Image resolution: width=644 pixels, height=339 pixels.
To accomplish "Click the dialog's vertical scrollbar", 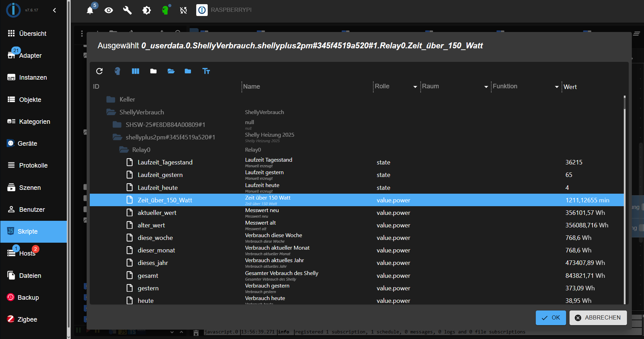I will 625,200.
